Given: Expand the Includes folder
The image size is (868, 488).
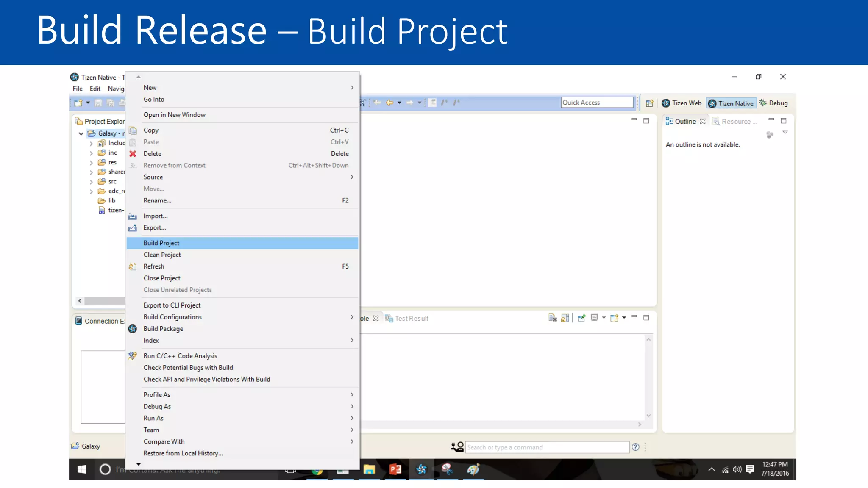Looking at the screenshot, I should pos(91,144).
